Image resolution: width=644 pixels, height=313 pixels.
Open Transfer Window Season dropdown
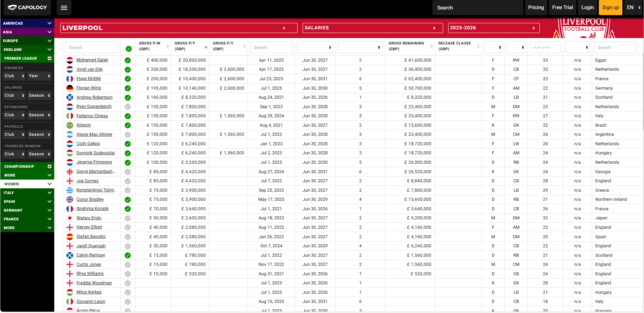pos(39,154)
